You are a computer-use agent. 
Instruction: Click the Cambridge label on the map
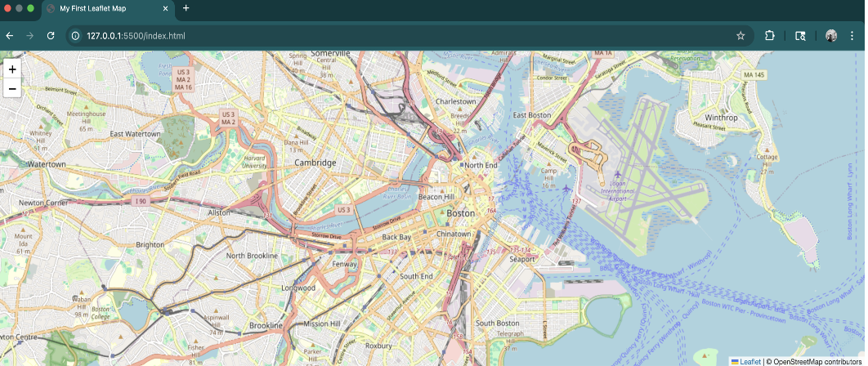point(315,163)
